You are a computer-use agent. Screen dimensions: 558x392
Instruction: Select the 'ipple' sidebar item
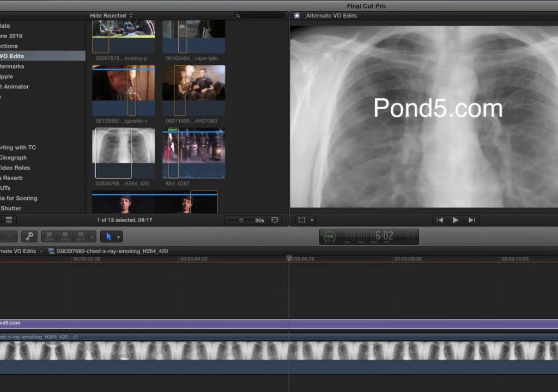click(x=7, y=76)
